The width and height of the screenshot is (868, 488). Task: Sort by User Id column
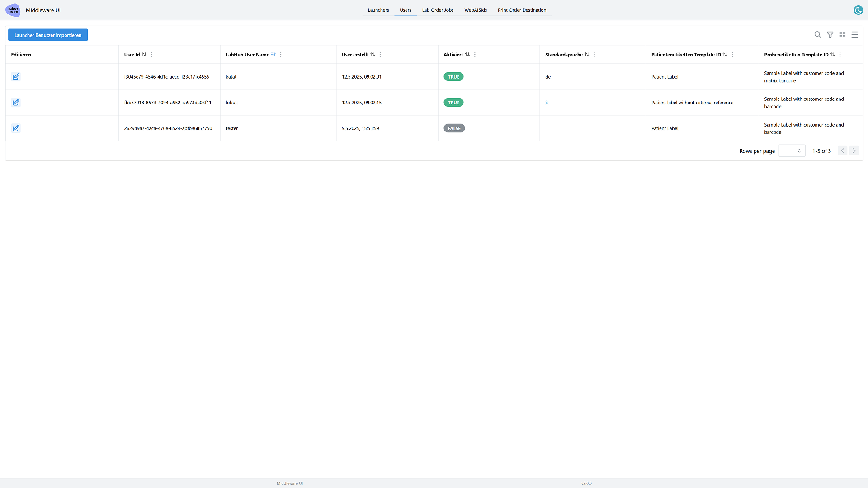144,55
